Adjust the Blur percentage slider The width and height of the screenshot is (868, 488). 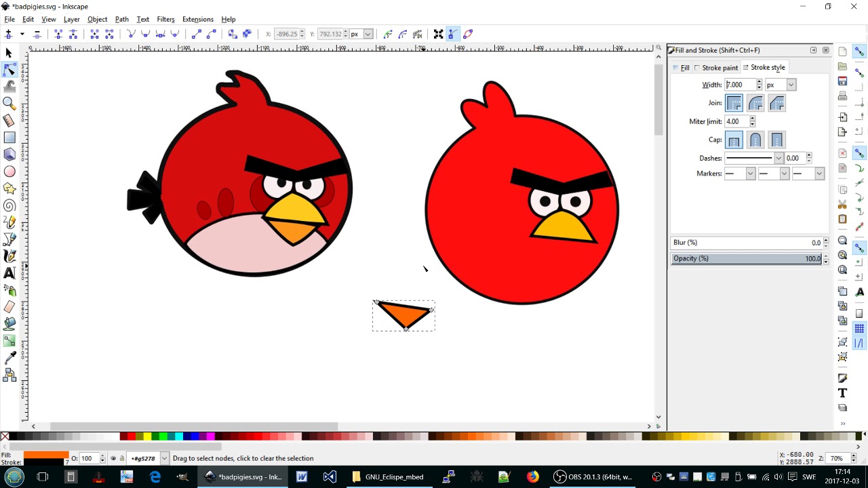[x=746, y=243]
